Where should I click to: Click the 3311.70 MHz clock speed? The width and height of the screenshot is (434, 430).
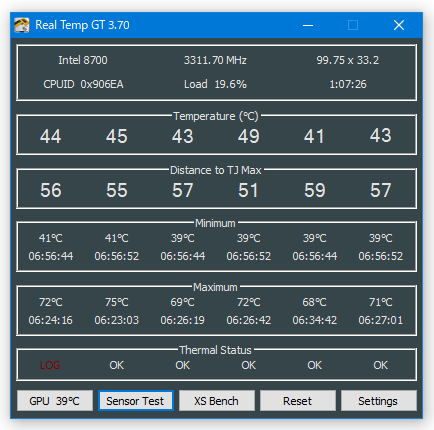click(x=215, y=60)
